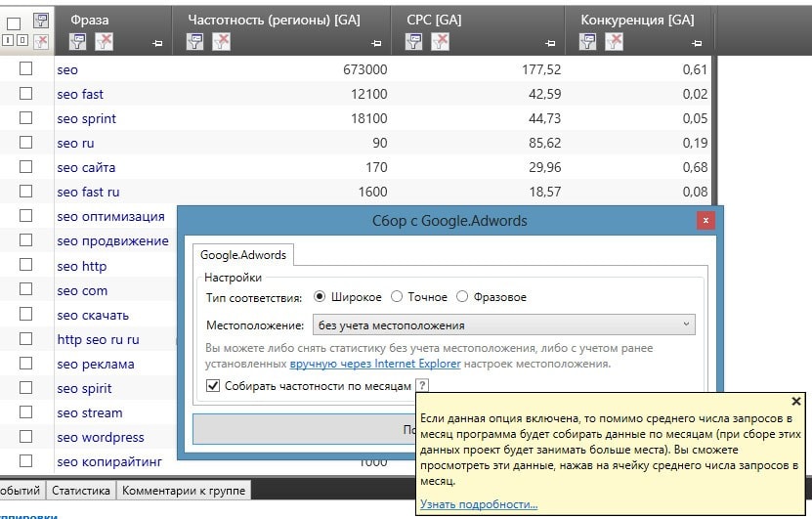The image size is (812, 519).
Task: Pin the CPC [GA] column
Action: click(x=550, y=44)
